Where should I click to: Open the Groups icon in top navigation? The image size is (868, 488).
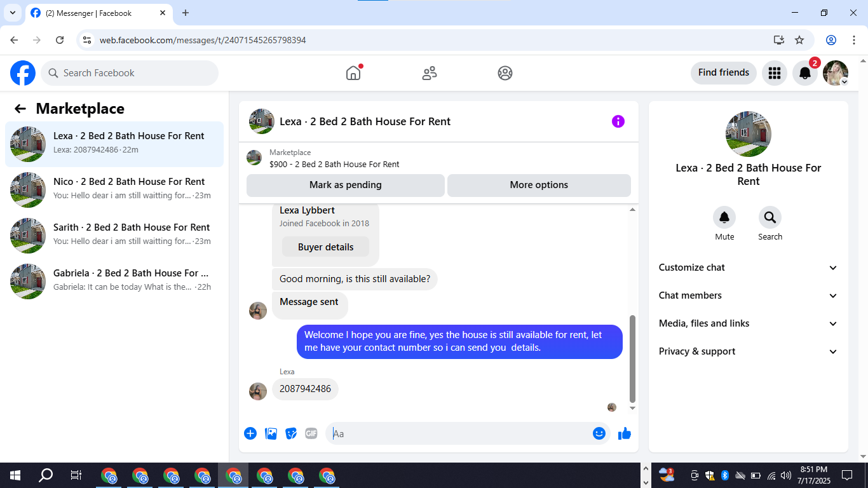(505, 73)
